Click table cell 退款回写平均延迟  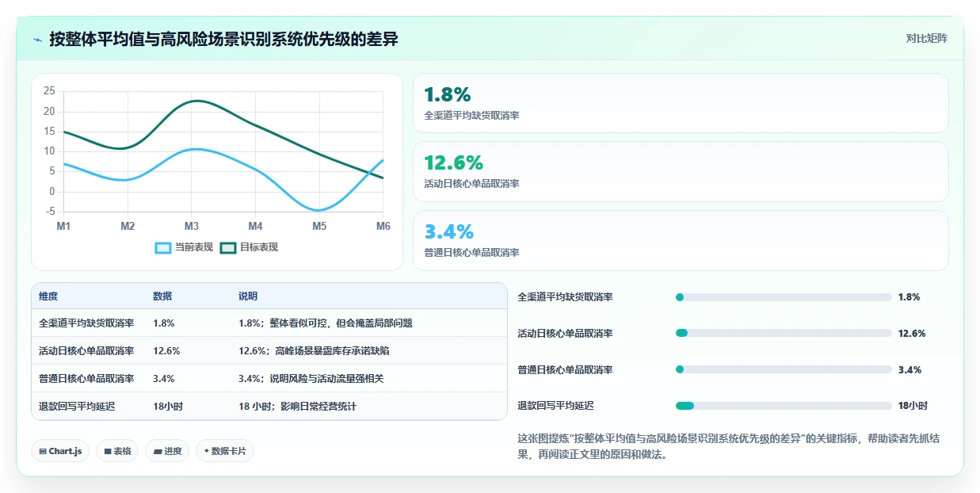pos(77,407)
